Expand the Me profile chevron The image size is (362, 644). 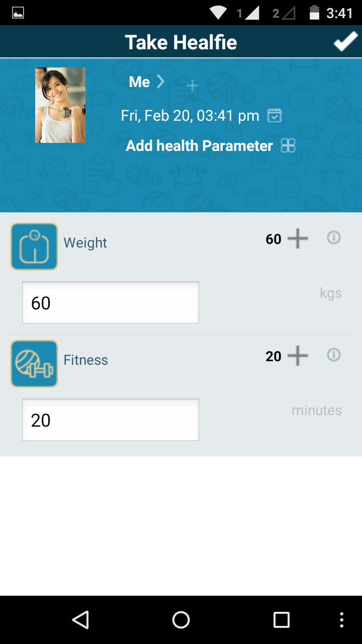[x=160, y=82]
